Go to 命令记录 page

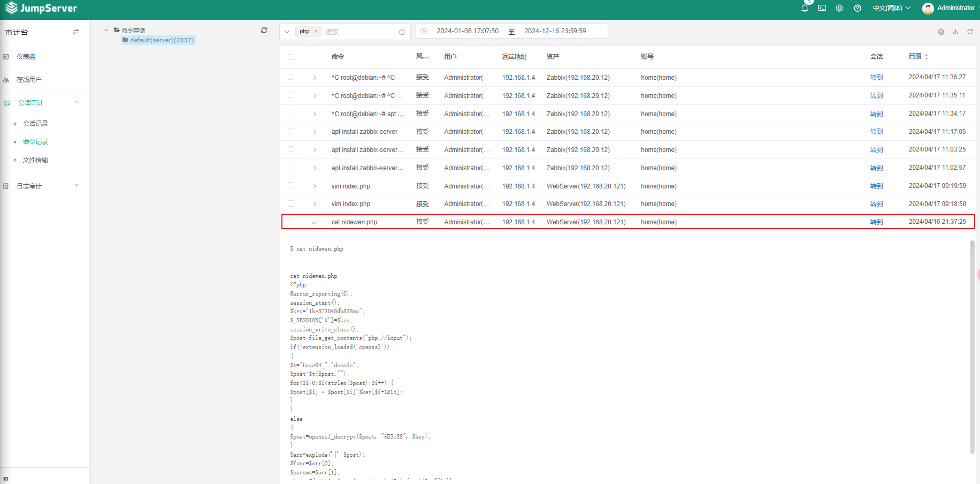tap(35, 142)
